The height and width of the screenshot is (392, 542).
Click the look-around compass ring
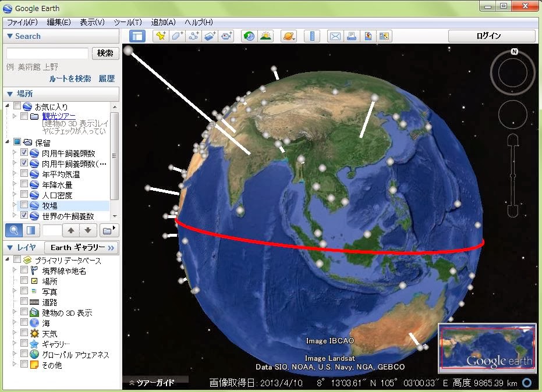[x=513, y=73]
